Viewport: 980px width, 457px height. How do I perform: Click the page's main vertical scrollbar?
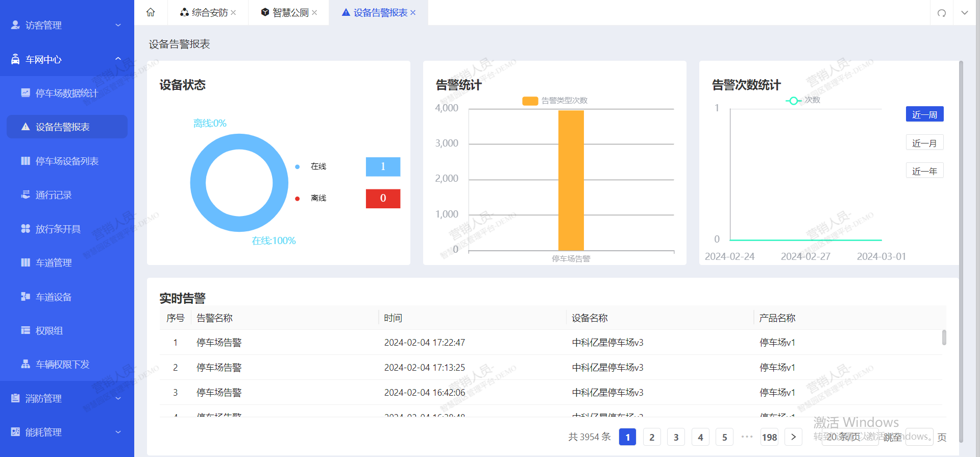[961, 252]
